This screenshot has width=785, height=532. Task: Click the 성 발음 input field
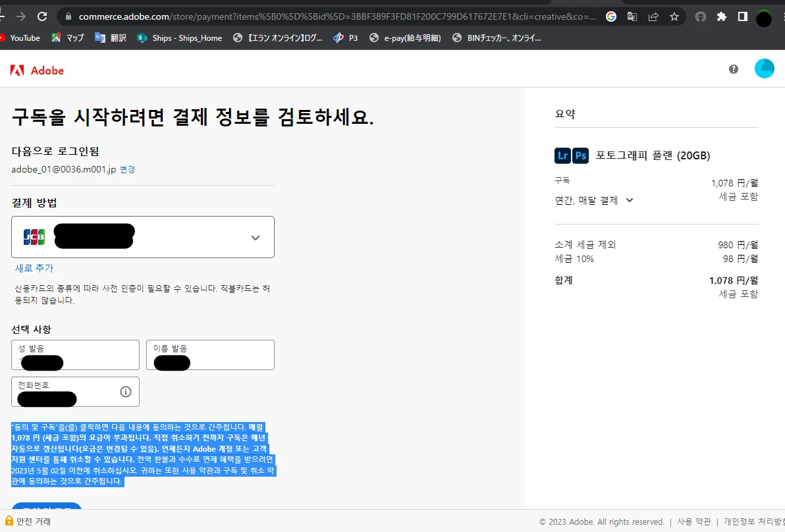[75, 355]
